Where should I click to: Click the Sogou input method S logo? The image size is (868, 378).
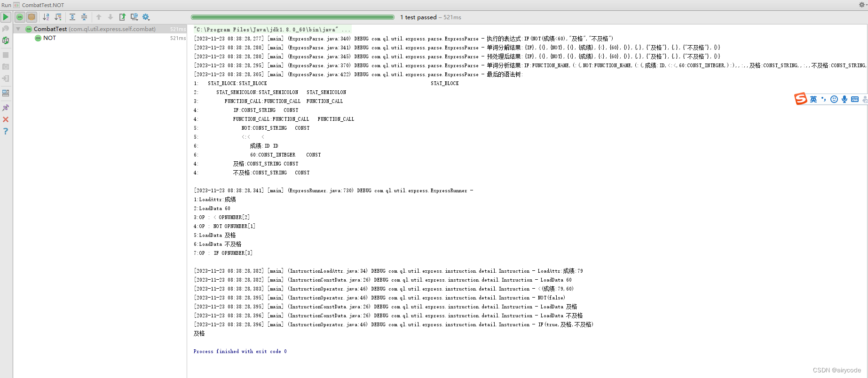(801, 99)
